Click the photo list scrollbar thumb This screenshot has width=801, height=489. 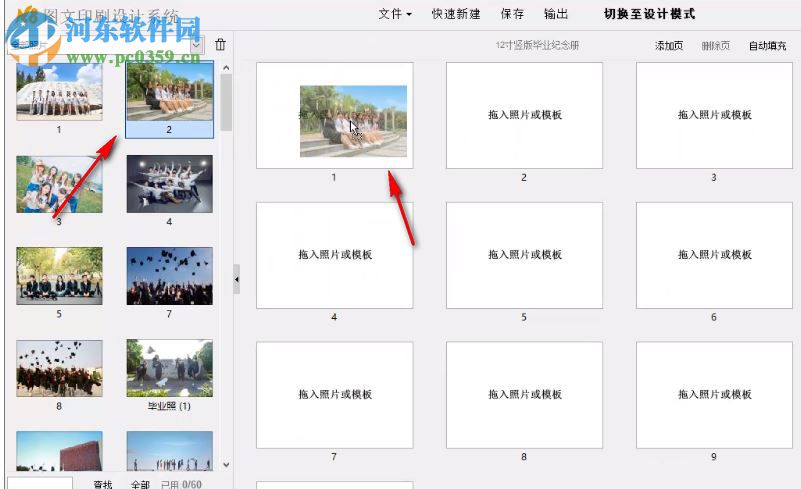click(226, 102)
